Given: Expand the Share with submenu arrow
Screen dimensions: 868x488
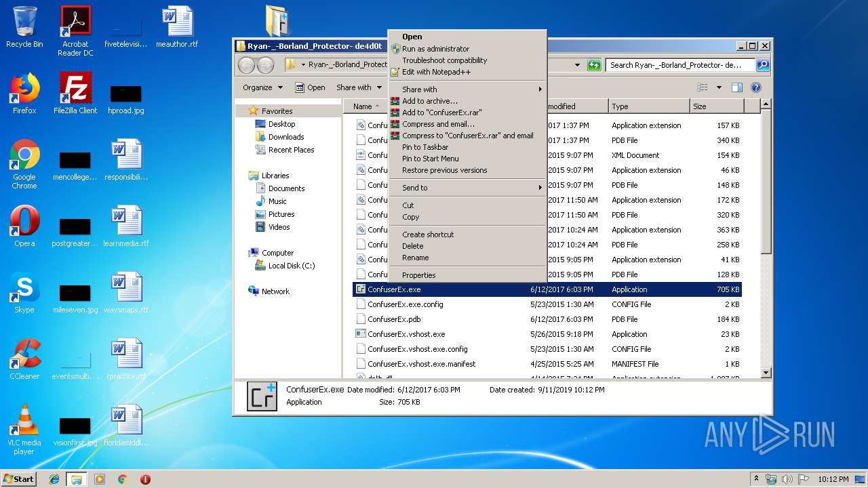Looking at the screenshot, I should [540, 89].
